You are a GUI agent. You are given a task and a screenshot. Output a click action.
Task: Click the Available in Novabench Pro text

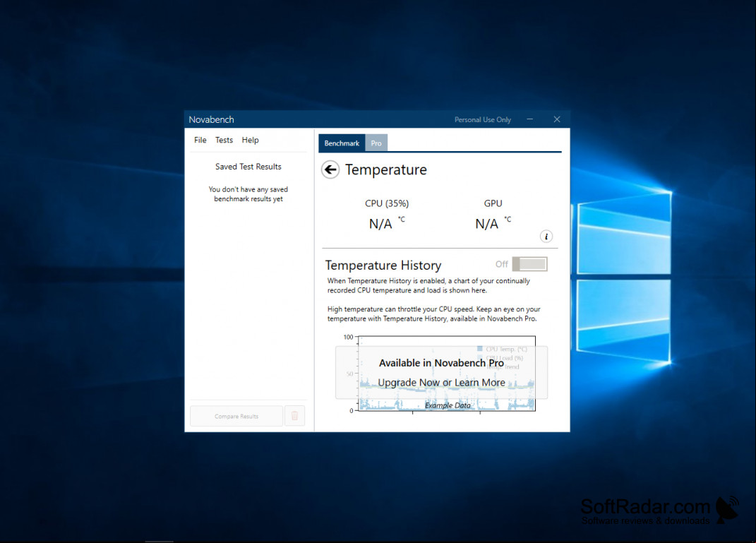pos(442,363)
